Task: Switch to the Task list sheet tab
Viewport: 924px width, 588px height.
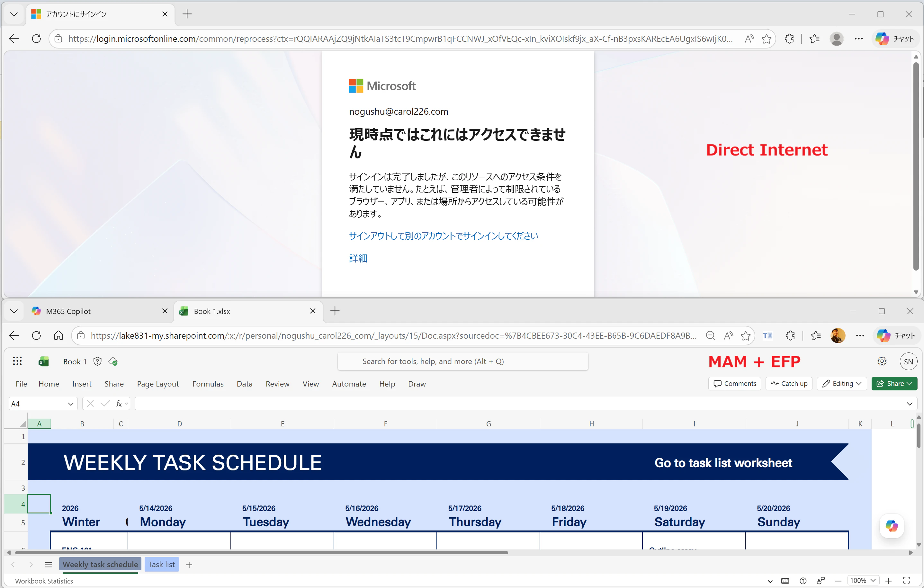Action: coord(162,564)
